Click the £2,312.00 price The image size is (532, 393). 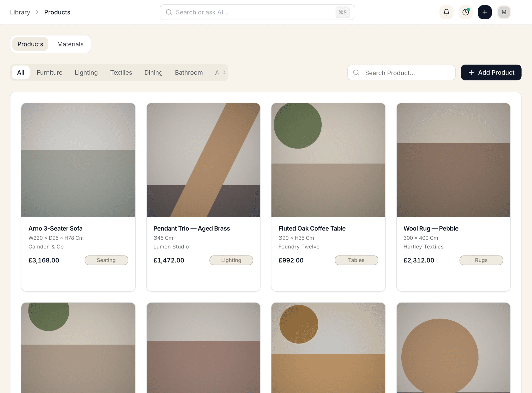419,260
